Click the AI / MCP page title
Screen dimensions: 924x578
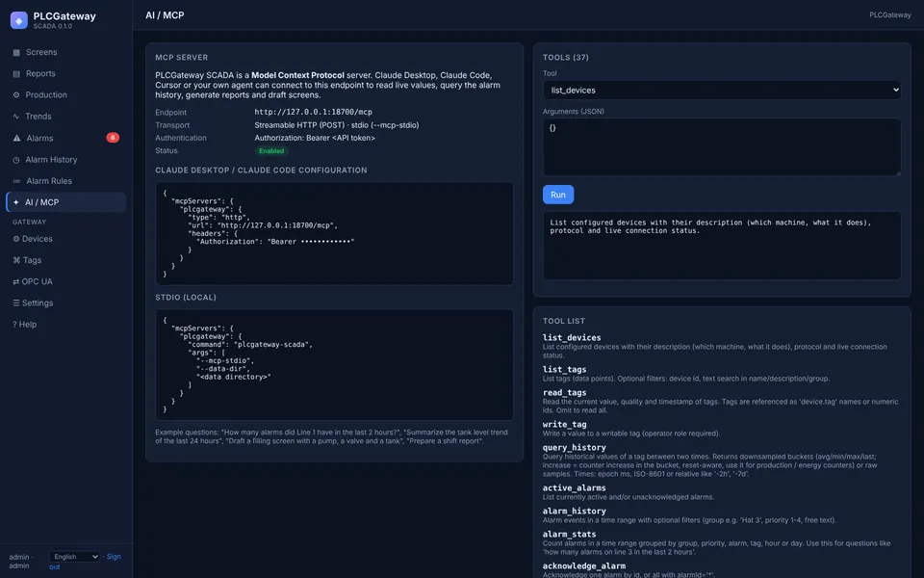tap(165, 14)
